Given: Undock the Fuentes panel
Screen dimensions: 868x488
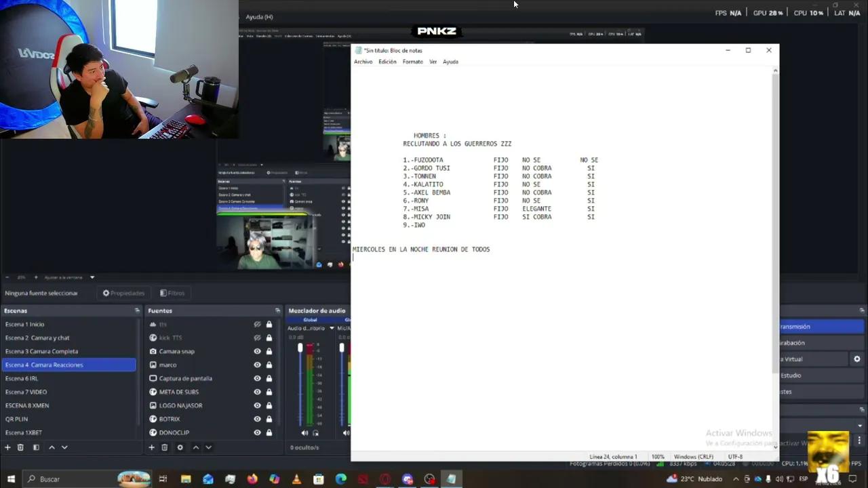Looking at the screenshot, I should coord(277,310).
